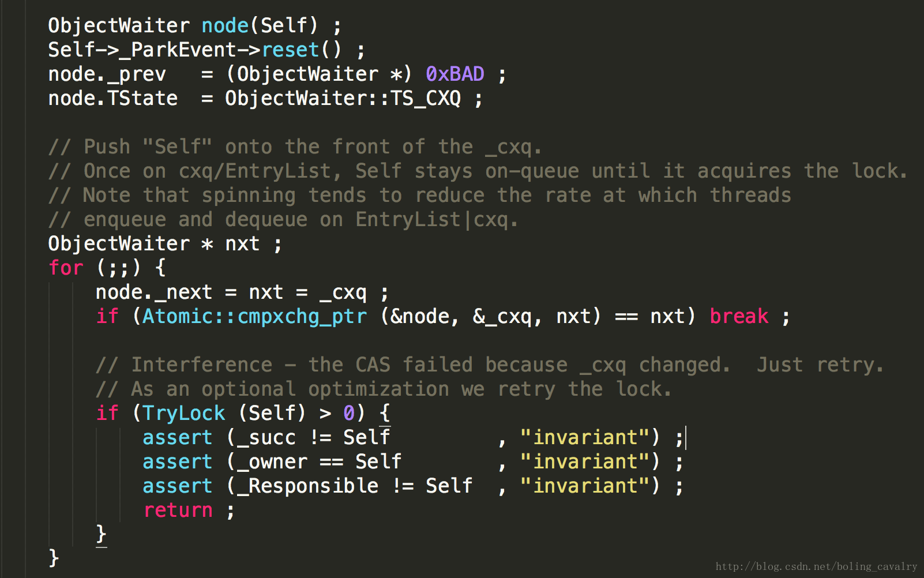
Task: Click the 'Push Self onto the front' comment
Action: coord(295,147)
